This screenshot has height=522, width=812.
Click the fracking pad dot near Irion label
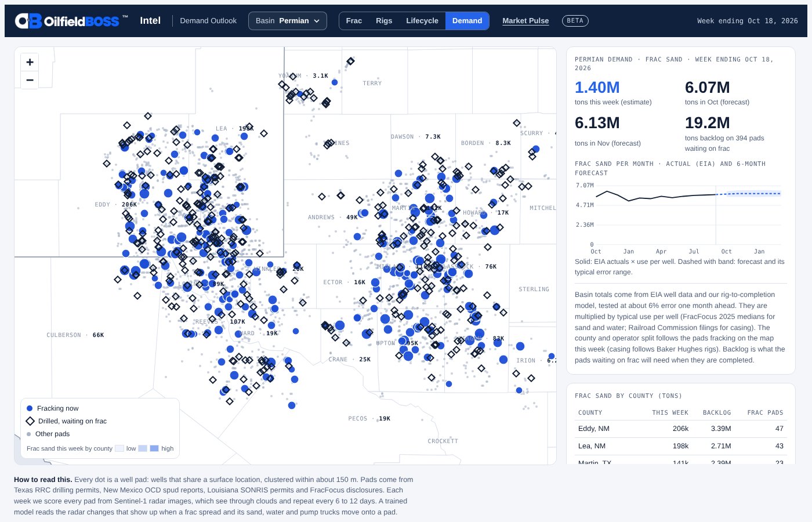point(520,346)
